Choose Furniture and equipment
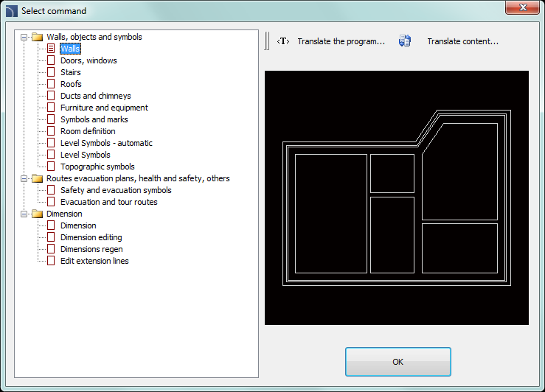545x392 pixels. tap(104, 108)
